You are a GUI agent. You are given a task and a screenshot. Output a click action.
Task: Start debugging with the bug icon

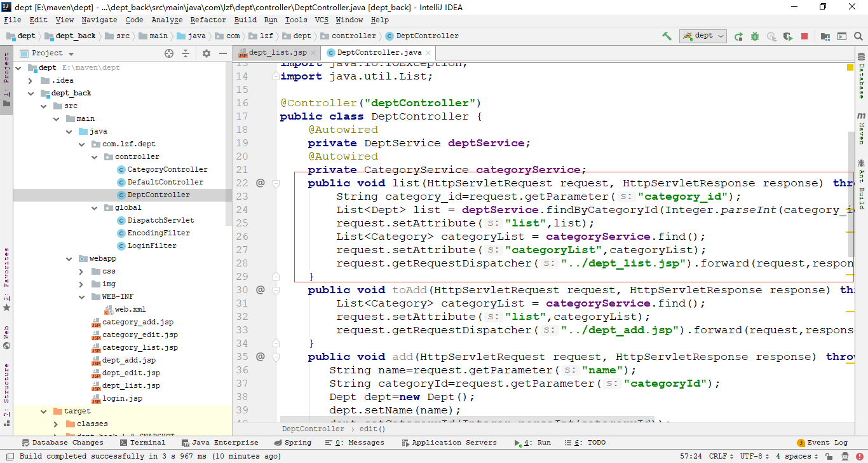coord(755,36)
